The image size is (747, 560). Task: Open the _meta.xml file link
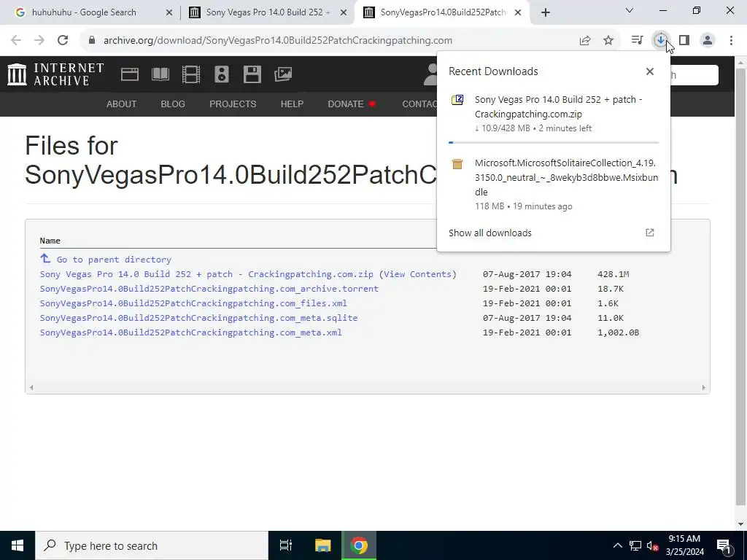click(x=190, y=332)
